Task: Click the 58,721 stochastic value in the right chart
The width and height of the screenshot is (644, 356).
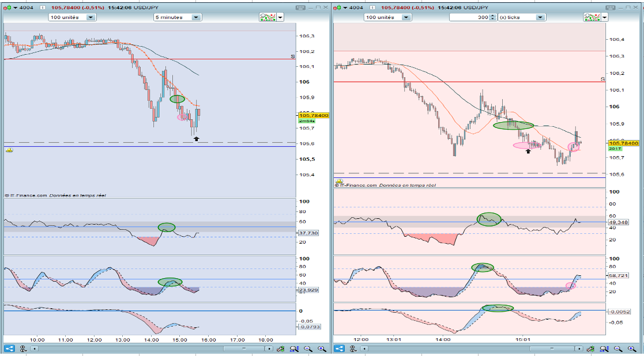Action: pyautogui.click(x=619, y=275)
